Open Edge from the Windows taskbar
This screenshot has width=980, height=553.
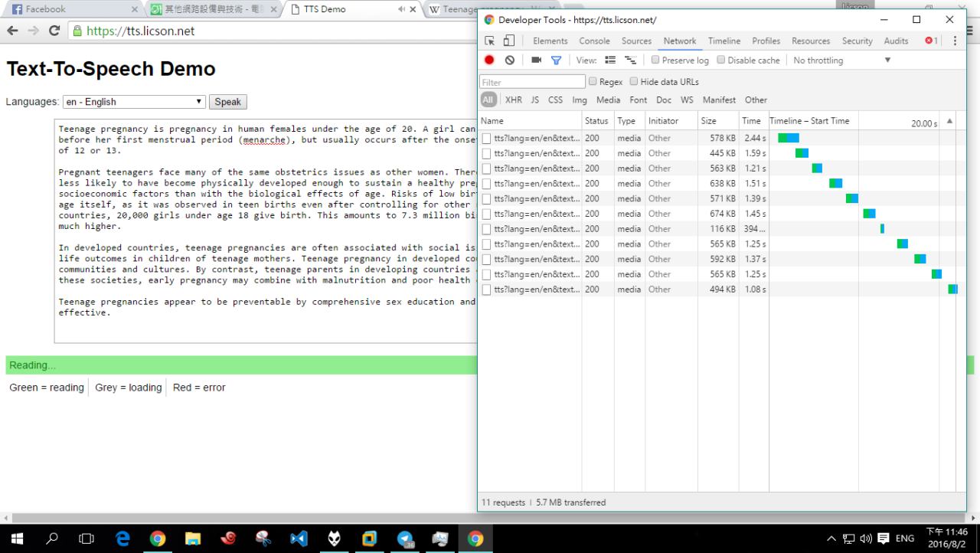pos(122,538)
